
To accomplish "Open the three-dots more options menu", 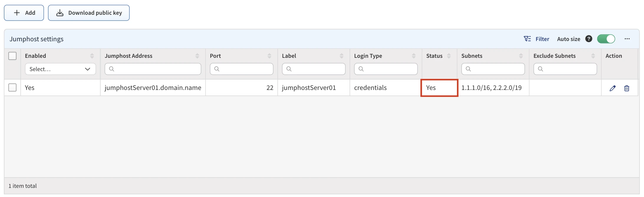I will [627, 39].
